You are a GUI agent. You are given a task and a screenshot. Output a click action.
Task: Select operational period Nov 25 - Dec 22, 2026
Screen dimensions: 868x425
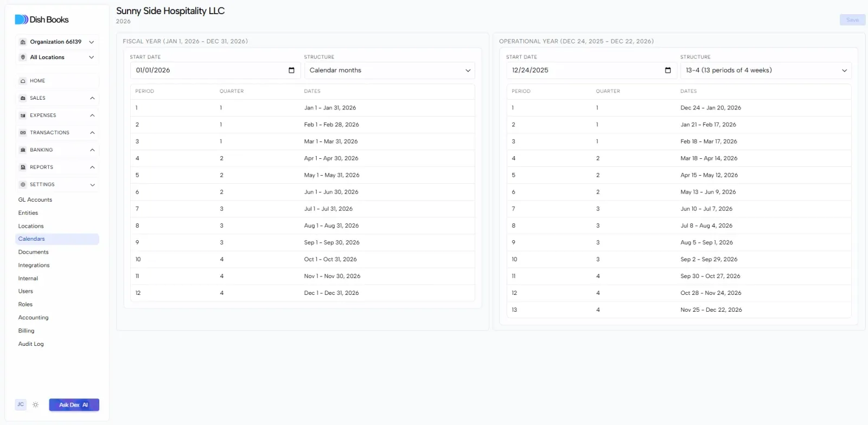click(679, 310)
